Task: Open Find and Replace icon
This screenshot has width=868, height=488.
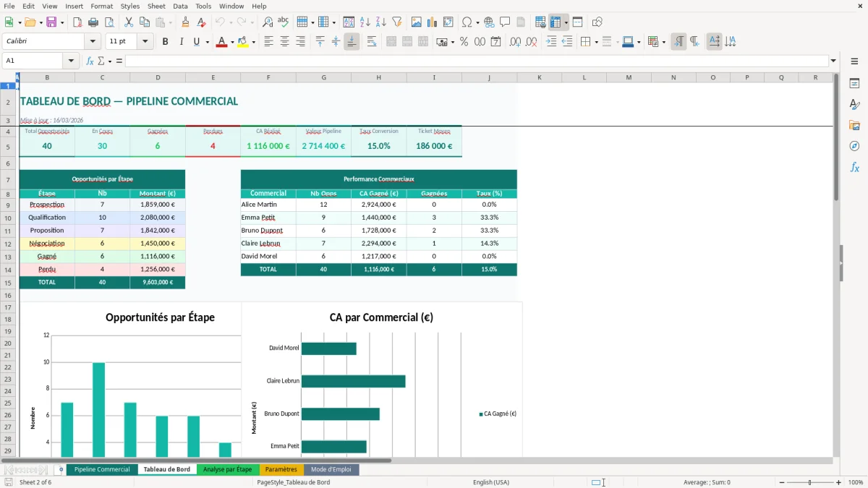Action: (268, 22)
